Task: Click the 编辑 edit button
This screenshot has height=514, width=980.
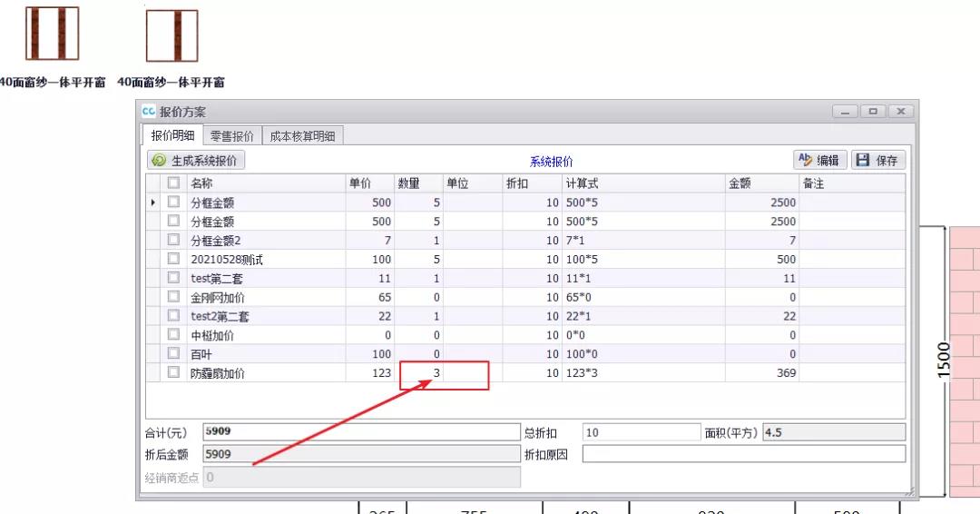Action: pyautogui.click(x=819, y=160)
